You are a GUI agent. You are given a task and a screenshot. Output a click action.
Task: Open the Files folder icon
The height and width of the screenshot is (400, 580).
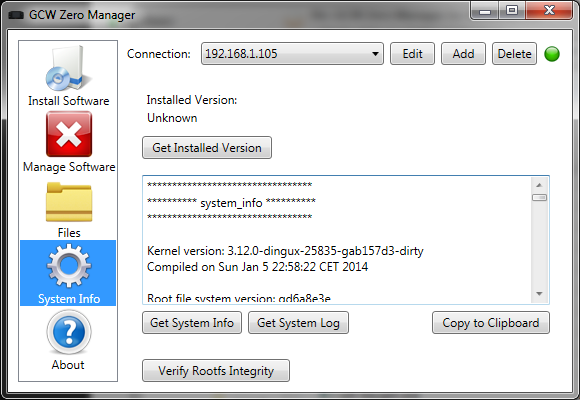click(x=69, y=202)
